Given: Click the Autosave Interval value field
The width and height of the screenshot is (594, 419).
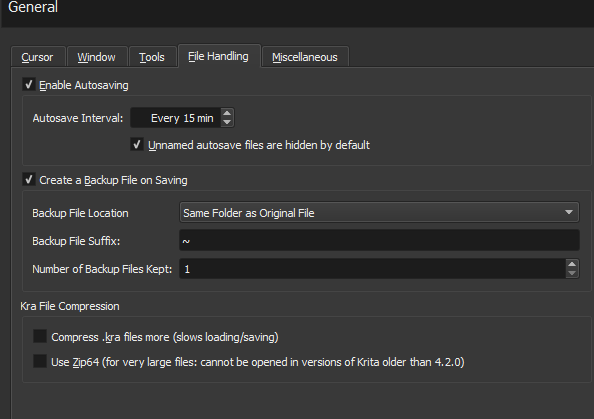Looking at the screenshot, I should 176,118.
